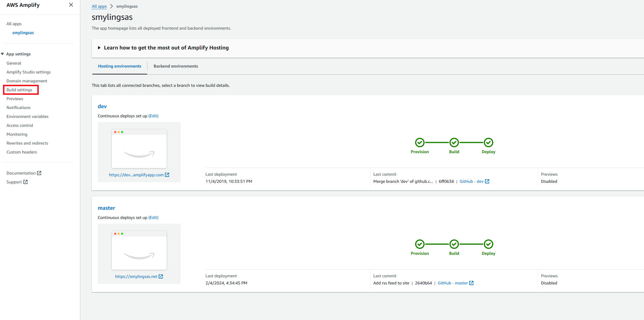This screenshot has height=320, width=644.
Task: Open https://dev...amplifyapp.com URL
Action: click(x=136, y=175)
